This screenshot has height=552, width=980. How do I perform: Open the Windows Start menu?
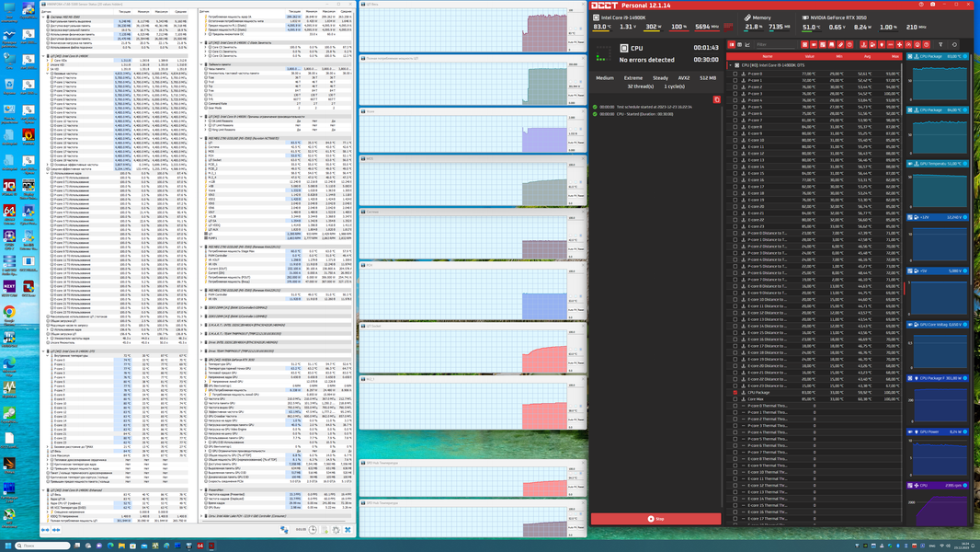point(8,546)
